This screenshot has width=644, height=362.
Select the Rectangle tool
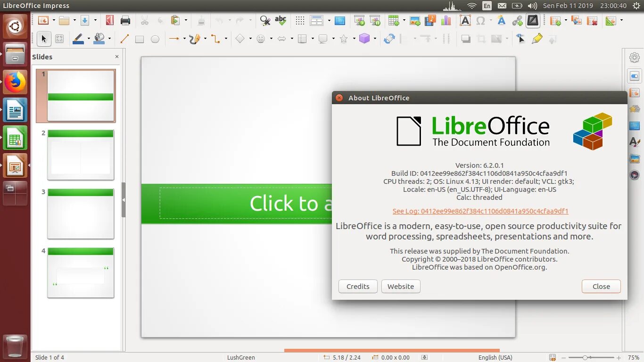pyautogui.click(x=140, y=39)
